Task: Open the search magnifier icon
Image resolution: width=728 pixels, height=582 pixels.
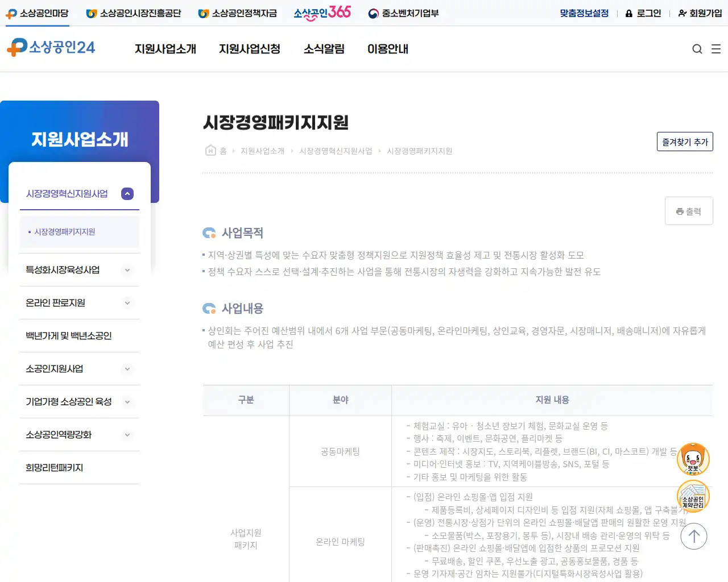Action: pos(697,49)
